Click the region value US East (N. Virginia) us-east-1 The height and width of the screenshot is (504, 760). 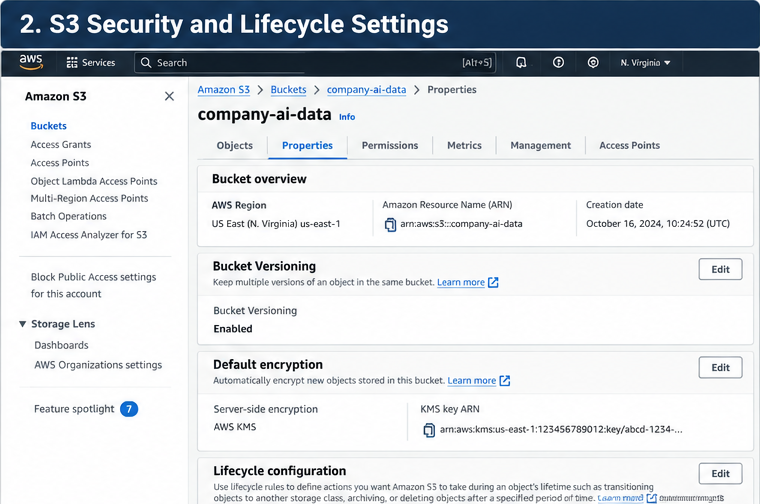tap(276, 224)
